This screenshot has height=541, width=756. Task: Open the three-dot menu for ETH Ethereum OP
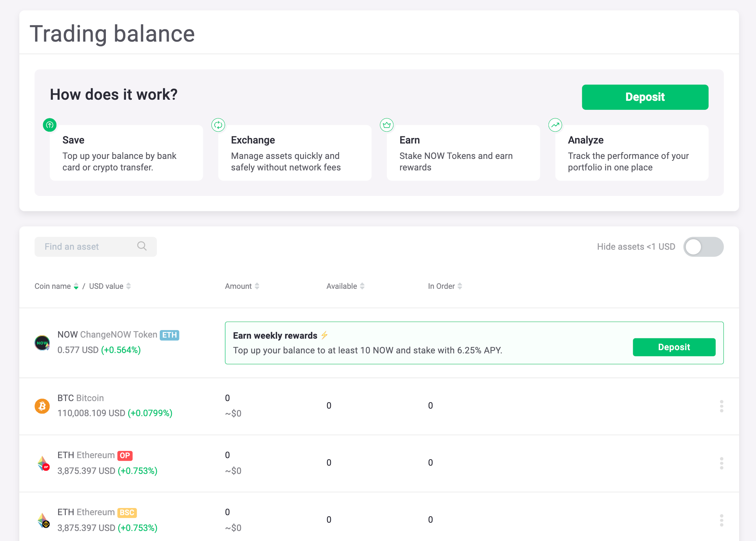(x=722, y=463)
